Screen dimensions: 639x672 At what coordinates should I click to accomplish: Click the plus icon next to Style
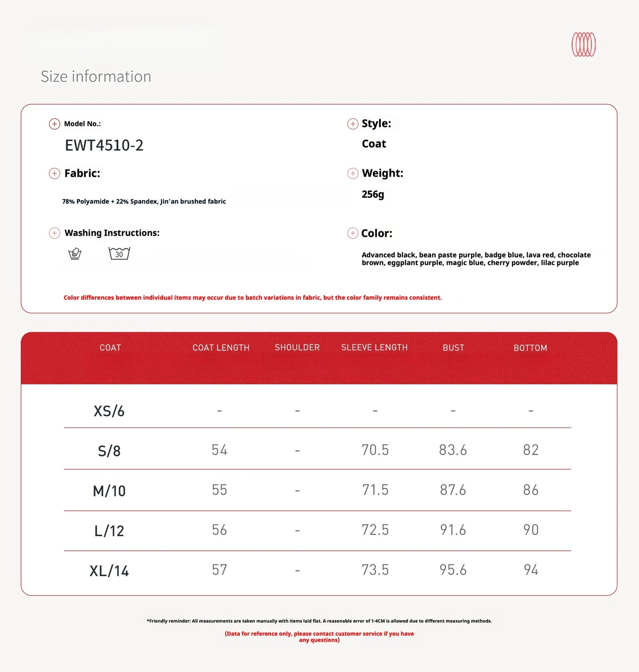352,124
